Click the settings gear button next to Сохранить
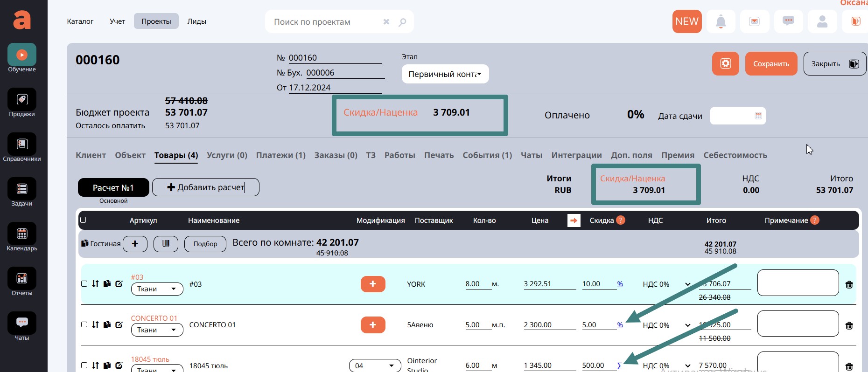The height and width of the screenshot is (372, 868). click(x=725, y=63)
